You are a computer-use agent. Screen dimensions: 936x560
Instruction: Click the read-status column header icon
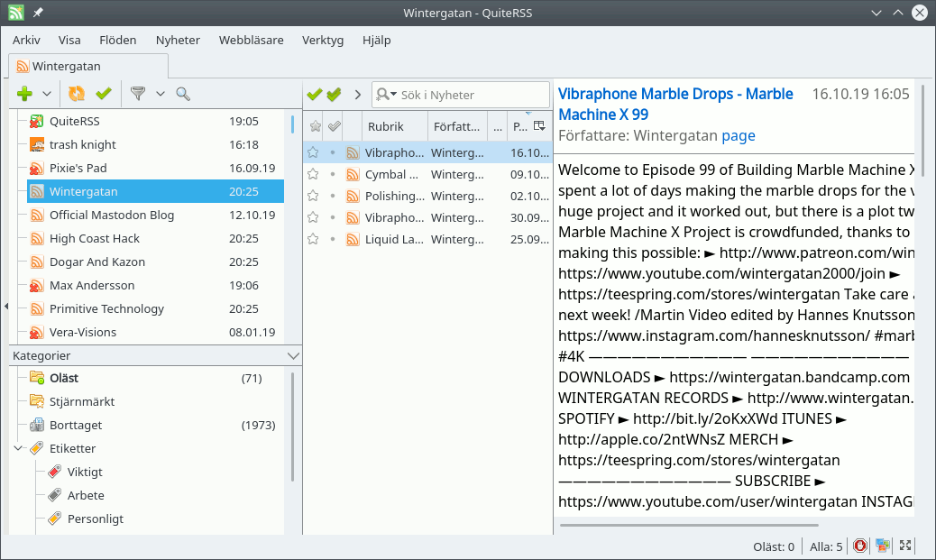point(335,126)
